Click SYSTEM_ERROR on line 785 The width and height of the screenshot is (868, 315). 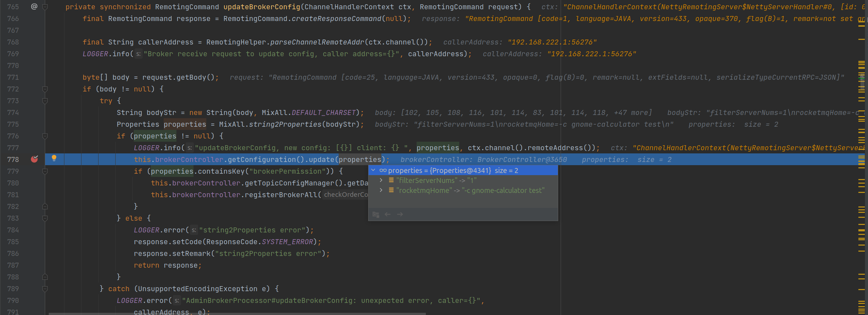287,242
